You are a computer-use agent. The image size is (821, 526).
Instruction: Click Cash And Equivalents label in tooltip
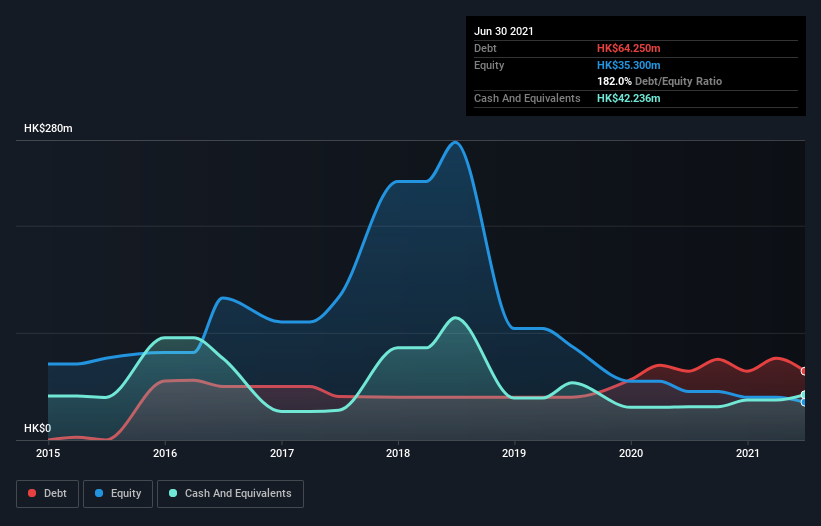click(x=527, y=98)
